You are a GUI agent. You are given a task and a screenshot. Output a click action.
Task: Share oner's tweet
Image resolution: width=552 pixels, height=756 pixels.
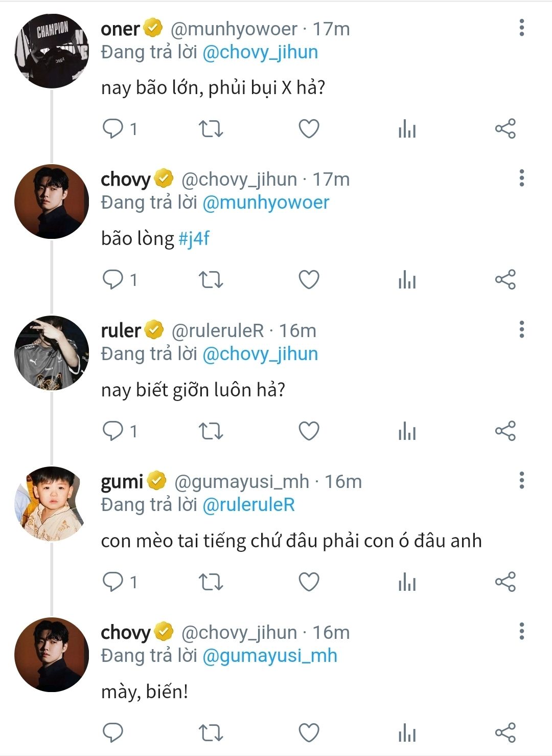click(505, 129)
